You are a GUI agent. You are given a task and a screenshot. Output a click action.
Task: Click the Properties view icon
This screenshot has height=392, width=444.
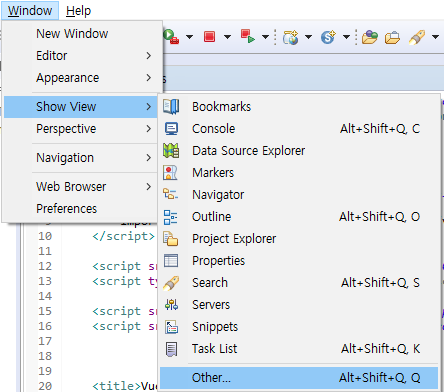[171, 261]
